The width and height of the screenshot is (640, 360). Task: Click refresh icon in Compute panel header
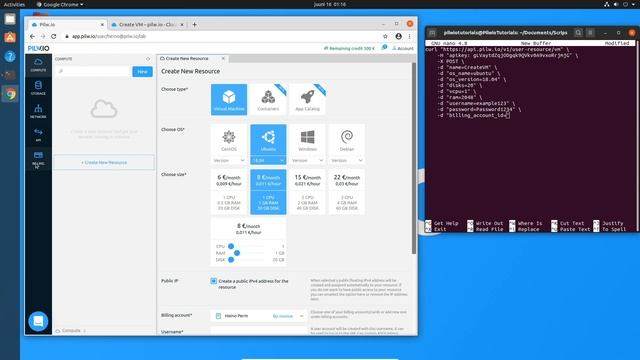148,59
